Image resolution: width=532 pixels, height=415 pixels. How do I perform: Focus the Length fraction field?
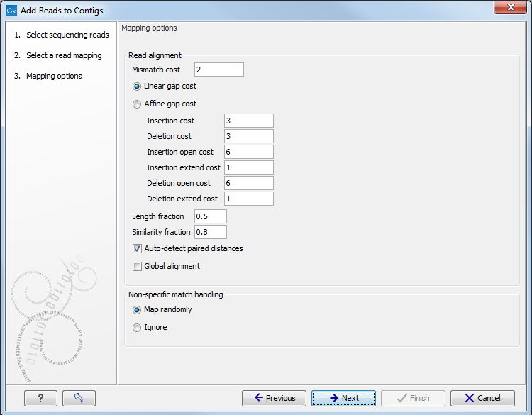click(211, 216)
